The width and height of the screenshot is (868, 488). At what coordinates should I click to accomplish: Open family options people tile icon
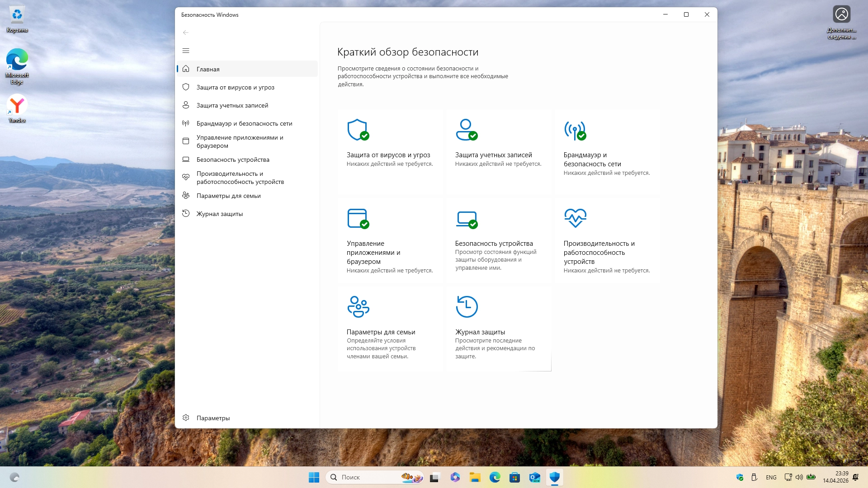pos(358,307)
